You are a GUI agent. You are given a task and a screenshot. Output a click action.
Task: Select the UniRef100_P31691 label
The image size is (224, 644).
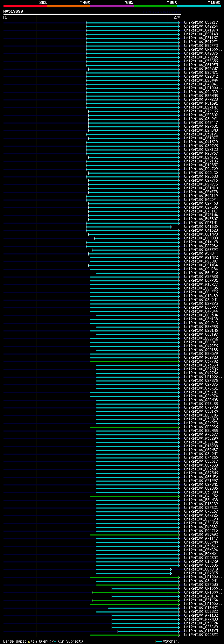(201, 103)
